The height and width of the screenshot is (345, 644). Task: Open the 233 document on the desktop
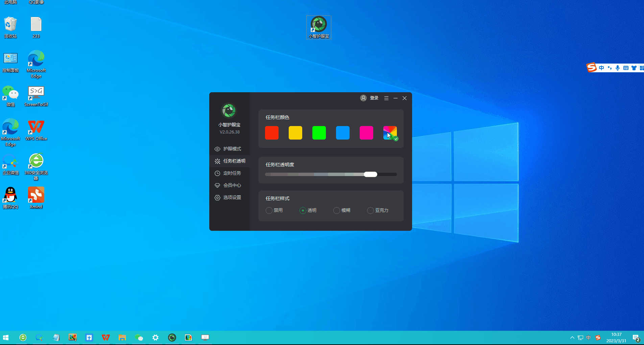[36, 25]
